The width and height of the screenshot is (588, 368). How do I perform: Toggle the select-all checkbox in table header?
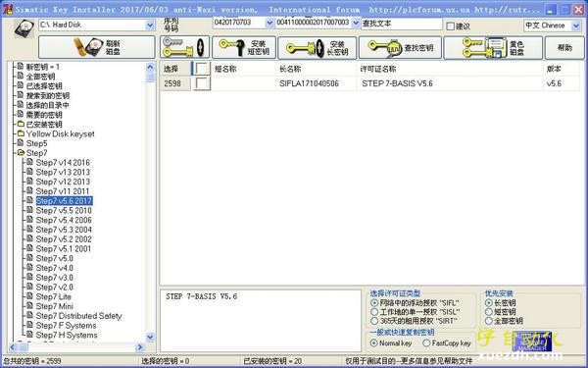point(201,69)
